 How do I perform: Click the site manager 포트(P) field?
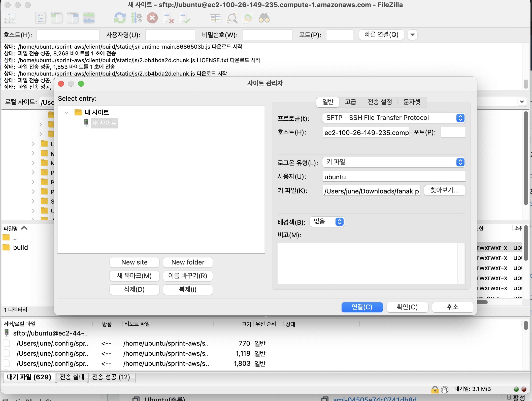click(453, 132)
